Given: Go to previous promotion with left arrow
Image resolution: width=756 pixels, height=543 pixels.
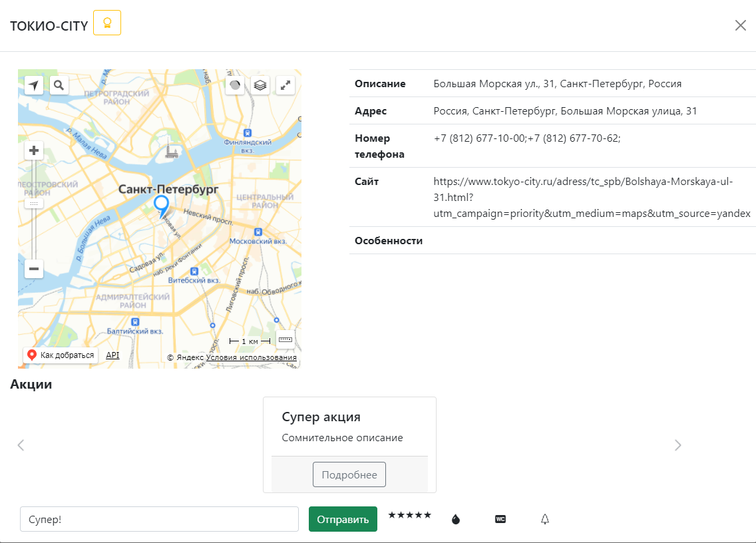Looking at the screenshot, I should pyautogui.click(x=21, y=445).
